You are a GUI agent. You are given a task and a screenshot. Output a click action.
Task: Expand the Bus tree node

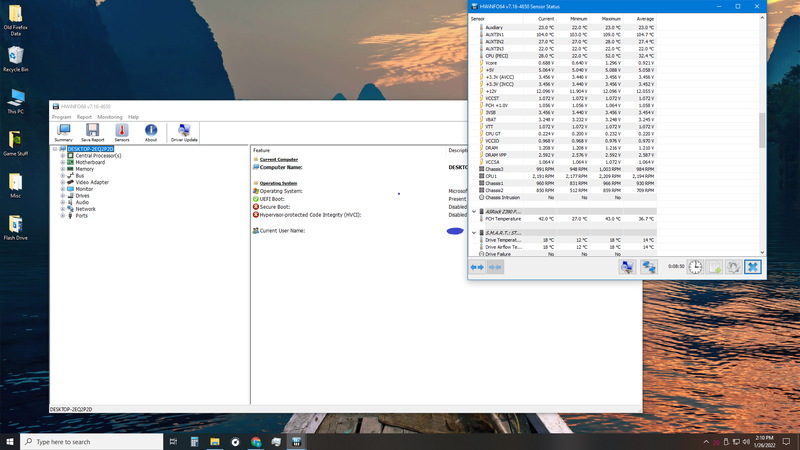point(63,176)
